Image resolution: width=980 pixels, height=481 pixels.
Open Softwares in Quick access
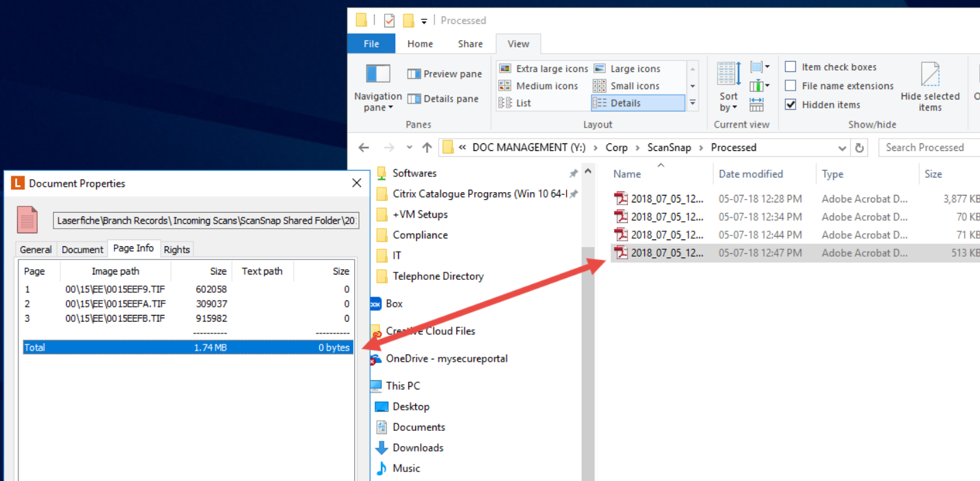point(415,173)
